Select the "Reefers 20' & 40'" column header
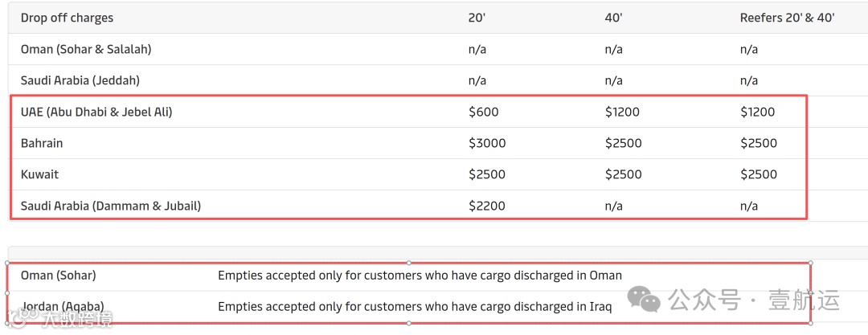The image size is (868, 335). [x=787, y=18]
